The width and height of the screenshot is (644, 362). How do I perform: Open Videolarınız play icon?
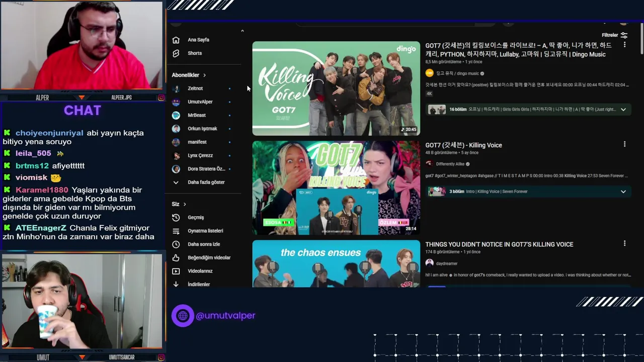[176, 271]
